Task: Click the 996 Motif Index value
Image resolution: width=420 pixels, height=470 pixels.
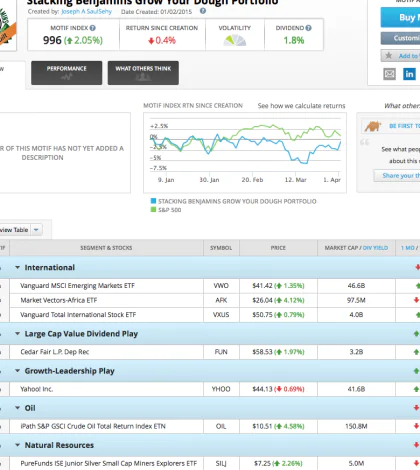Action: [52, 40]
